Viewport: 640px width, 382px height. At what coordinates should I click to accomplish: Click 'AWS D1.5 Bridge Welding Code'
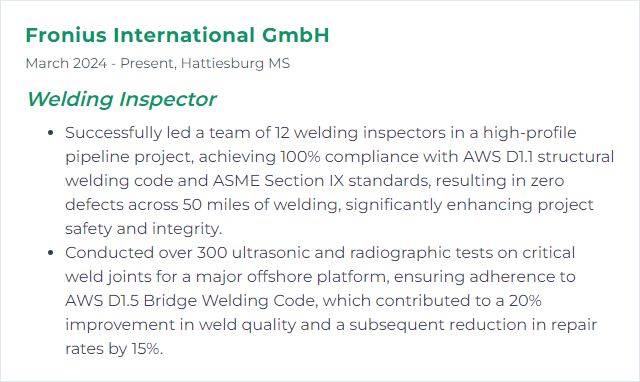[x=190, y=301]
